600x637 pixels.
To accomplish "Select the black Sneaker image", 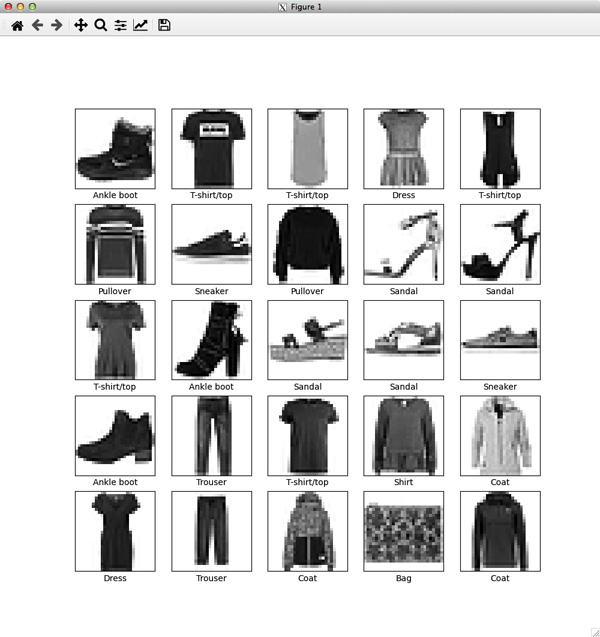I will click(x=212, y=244).
